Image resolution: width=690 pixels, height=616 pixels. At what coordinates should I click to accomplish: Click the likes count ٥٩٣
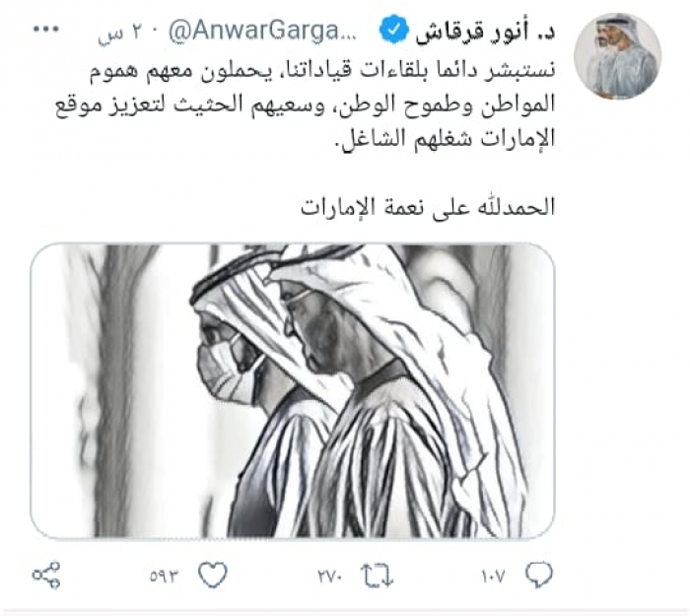click(x=165, y=576)
